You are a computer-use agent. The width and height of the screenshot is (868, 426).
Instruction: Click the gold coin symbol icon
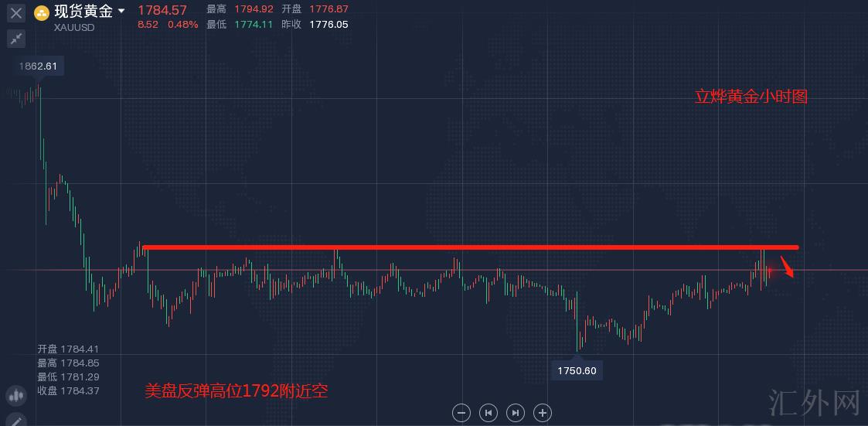(42, 13)
